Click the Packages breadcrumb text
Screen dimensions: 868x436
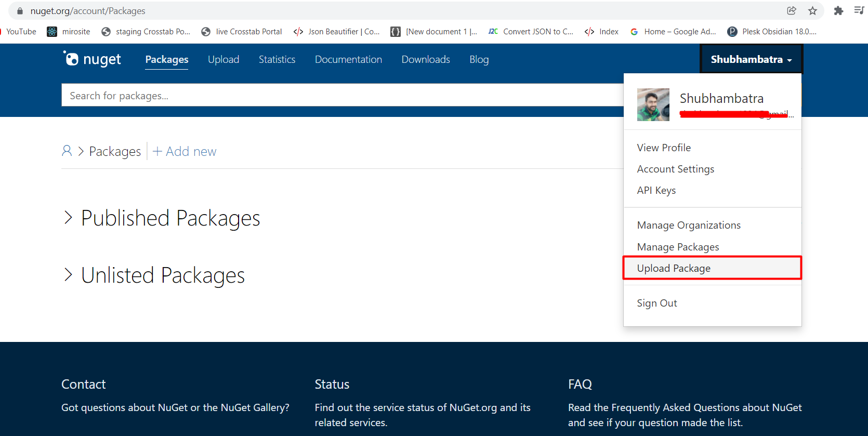pyautogui.click(x=115, y=151)
